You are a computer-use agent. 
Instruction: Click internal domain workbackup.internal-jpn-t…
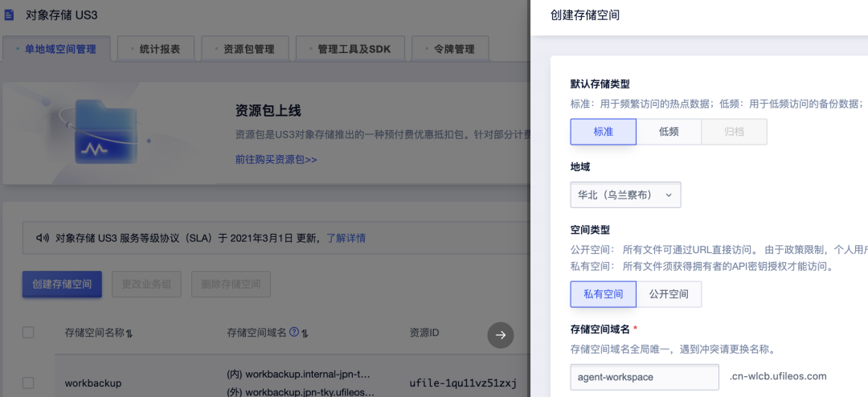point(298,373)
